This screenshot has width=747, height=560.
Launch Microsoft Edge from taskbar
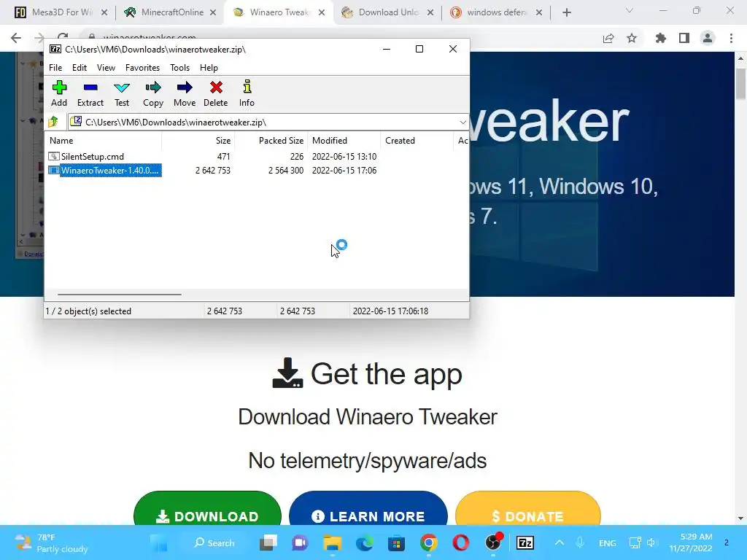365,542
